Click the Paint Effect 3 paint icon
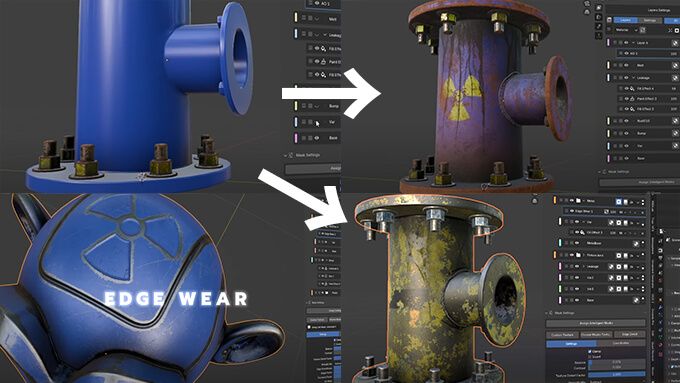The height and width of the screenshot is (383, 680). click(633, 99)
